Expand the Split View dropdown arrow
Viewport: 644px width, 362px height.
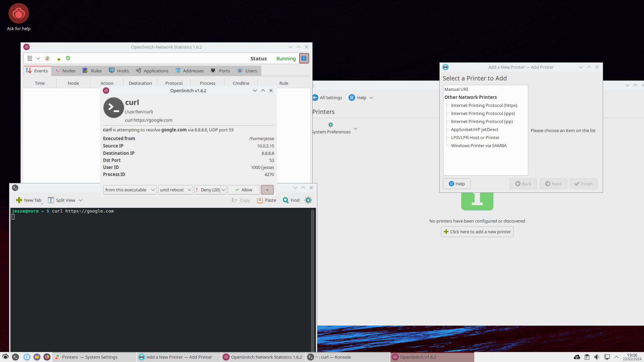pos(80,200)
